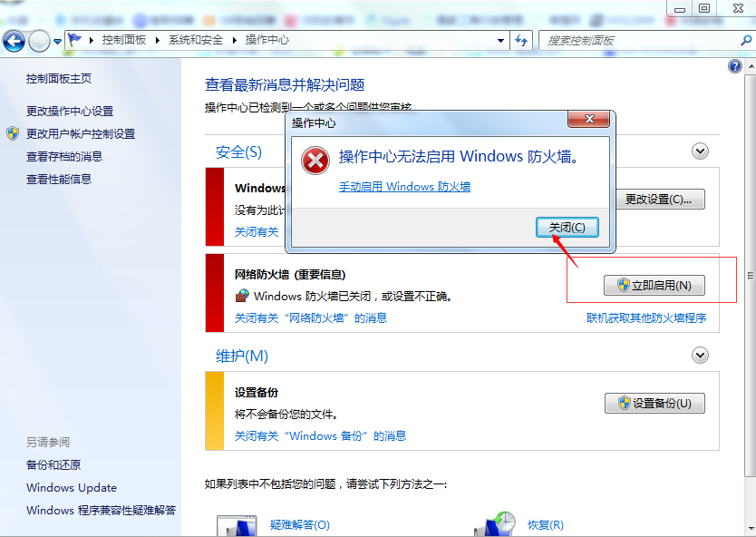
Task: Click the Action Center flag icon in address bar
Action: point(74,40)
